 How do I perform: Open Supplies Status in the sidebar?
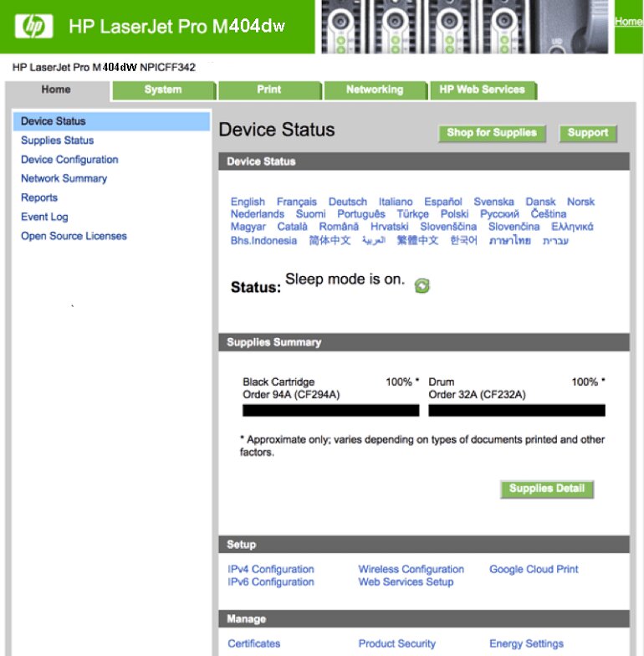pos(57,141)
